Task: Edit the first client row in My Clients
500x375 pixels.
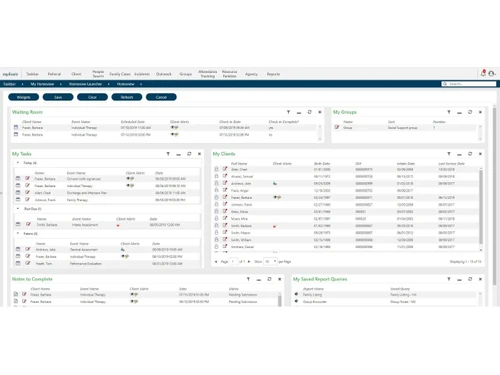Action: click(225, 169)
